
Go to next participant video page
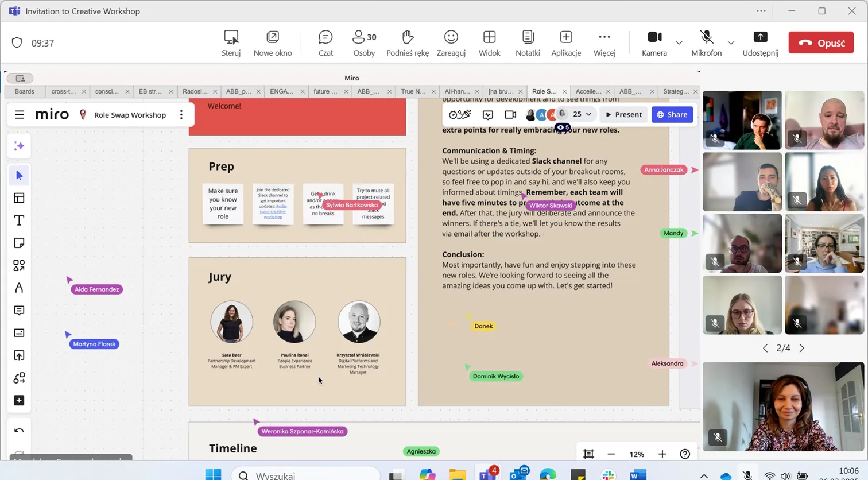point(802,349)
